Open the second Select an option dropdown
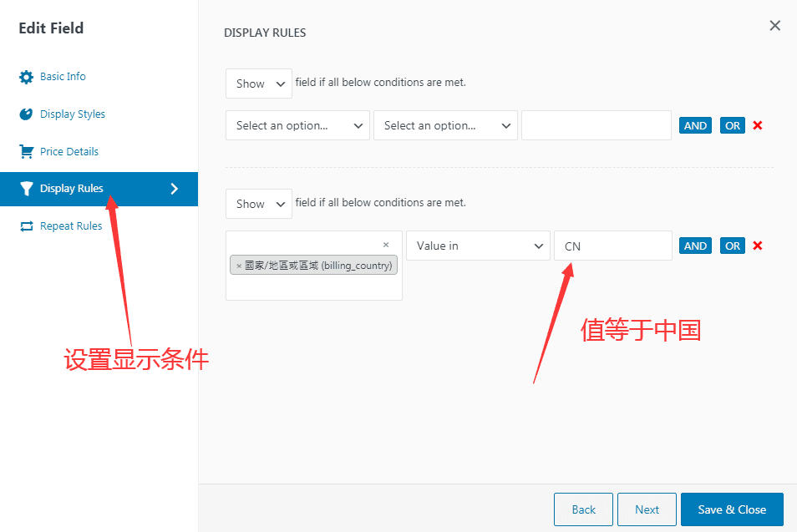This screenshot has height=532, width=797. (x=444, y=124)
